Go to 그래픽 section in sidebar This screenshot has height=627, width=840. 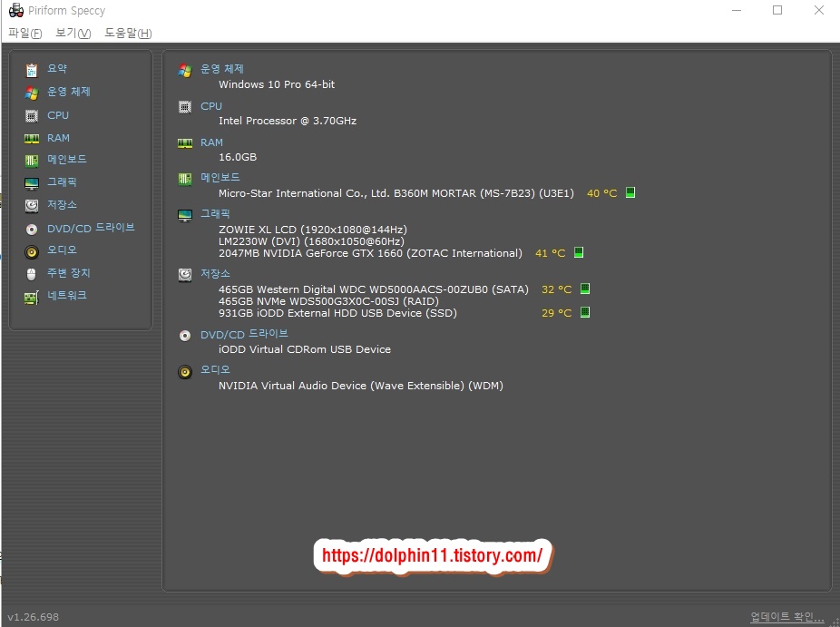(62, 182)
